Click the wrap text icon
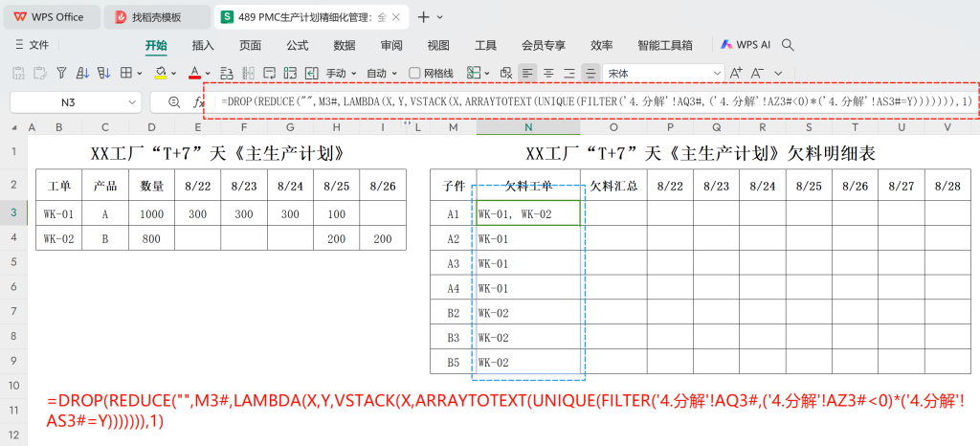The image size is (980, 446). 269,73
